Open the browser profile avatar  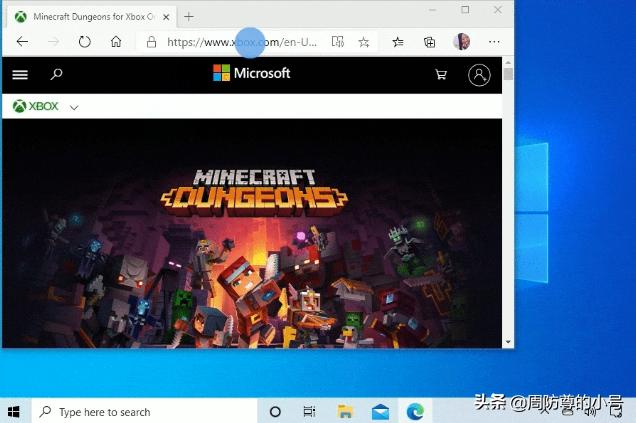(462, 41)
